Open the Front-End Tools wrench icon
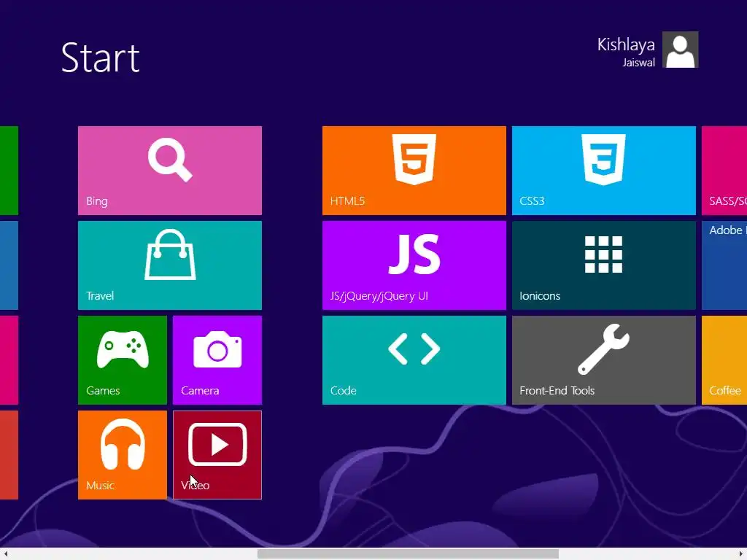The image size is (747, 560). pos(603,349)
